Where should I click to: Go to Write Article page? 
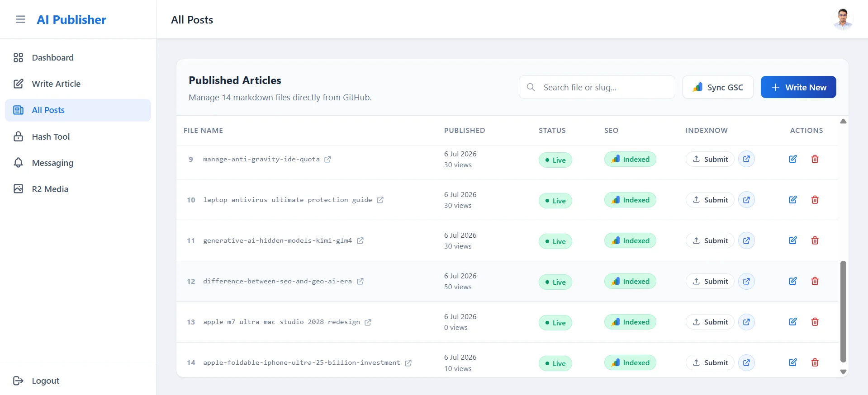point(78,84)
